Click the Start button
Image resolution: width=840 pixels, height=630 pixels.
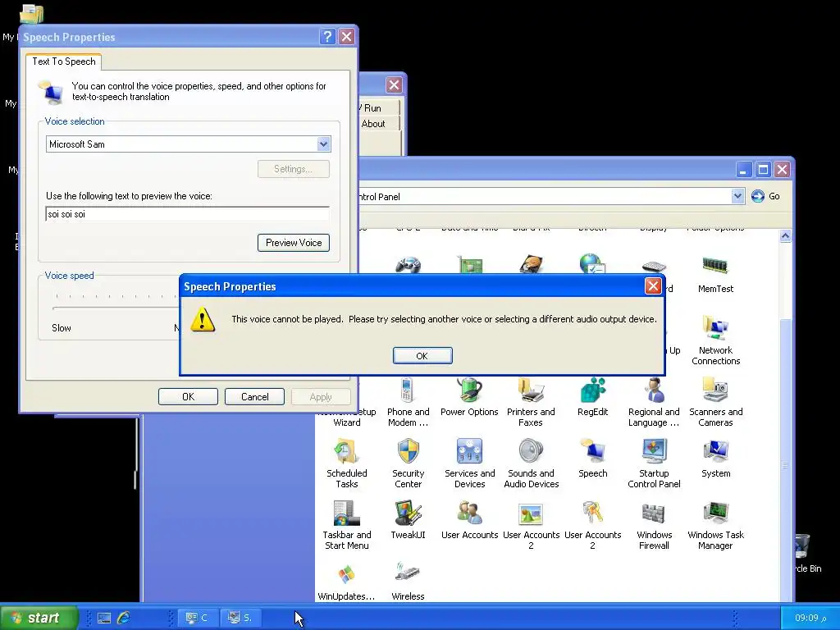click(x=39, y=618)
